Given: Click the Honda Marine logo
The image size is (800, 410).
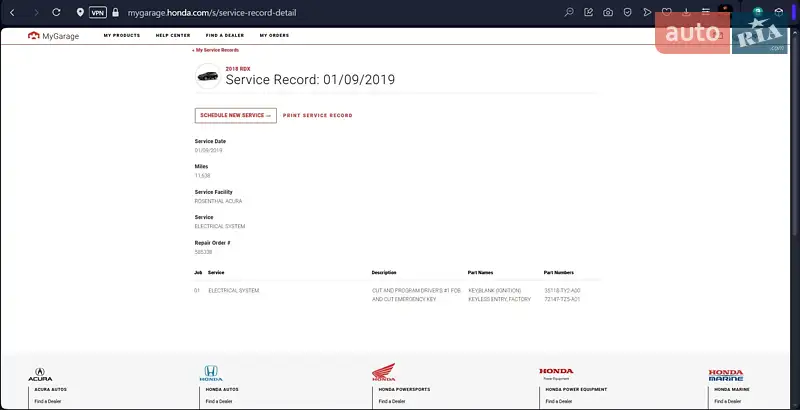Looking at the screenshot, I should pos(726,374).
